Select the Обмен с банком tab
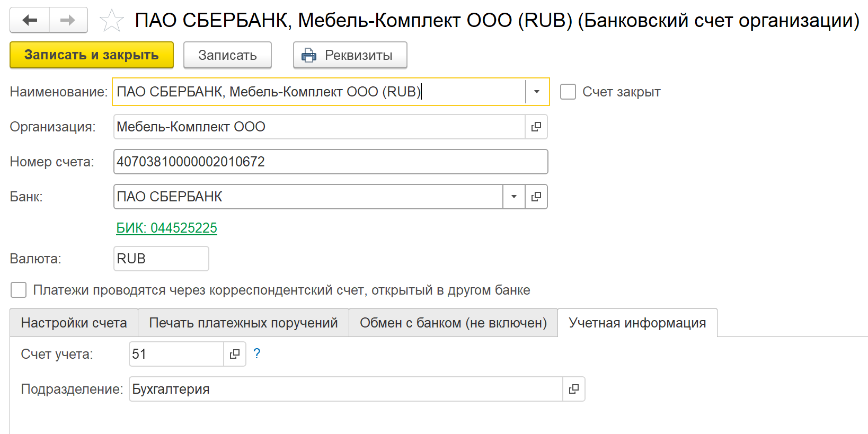 pyautogui.click(x=453, y=323)
